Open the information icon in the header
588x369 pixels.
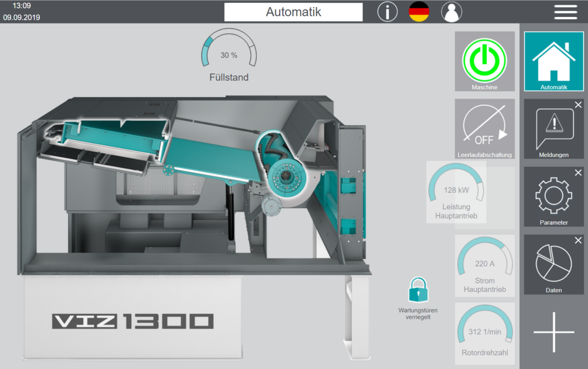387,12
